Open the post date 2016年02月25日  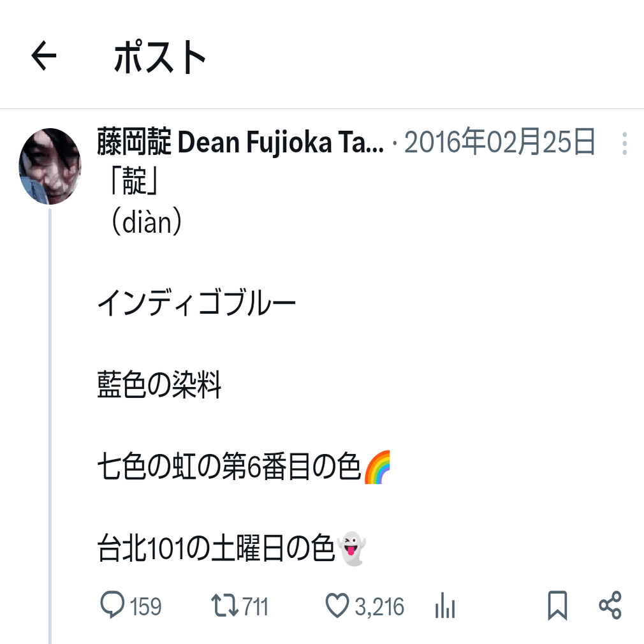501,143
